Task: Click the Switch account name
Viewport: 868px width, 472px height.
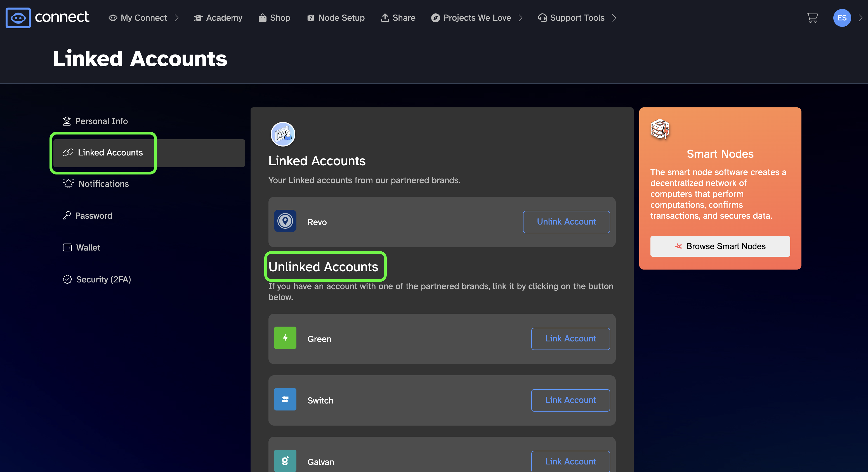Action: pyautogui.click(x=320, y=401)
